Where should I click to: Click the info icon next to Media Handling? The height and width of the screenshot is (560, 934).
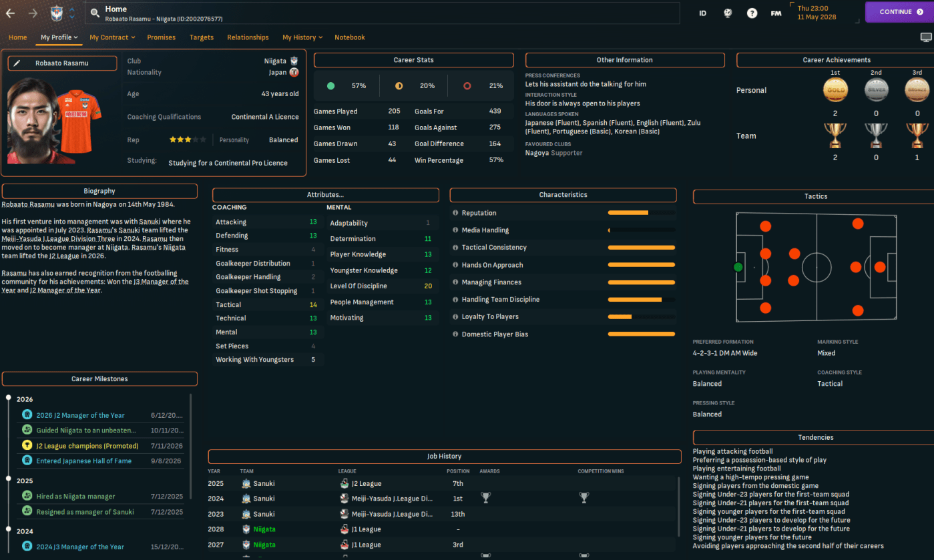point(455,230)
